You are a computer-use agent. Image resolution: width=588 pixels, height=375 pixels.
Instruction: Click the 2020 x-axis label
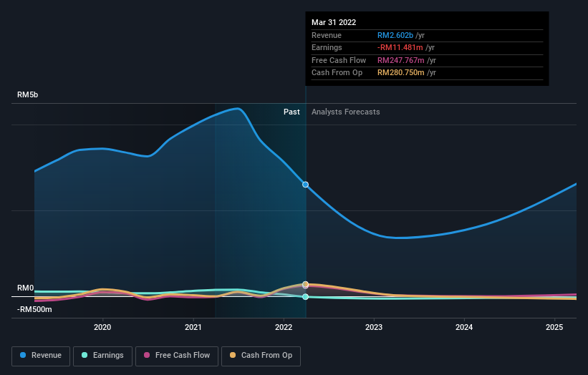[x=102, y=328]
